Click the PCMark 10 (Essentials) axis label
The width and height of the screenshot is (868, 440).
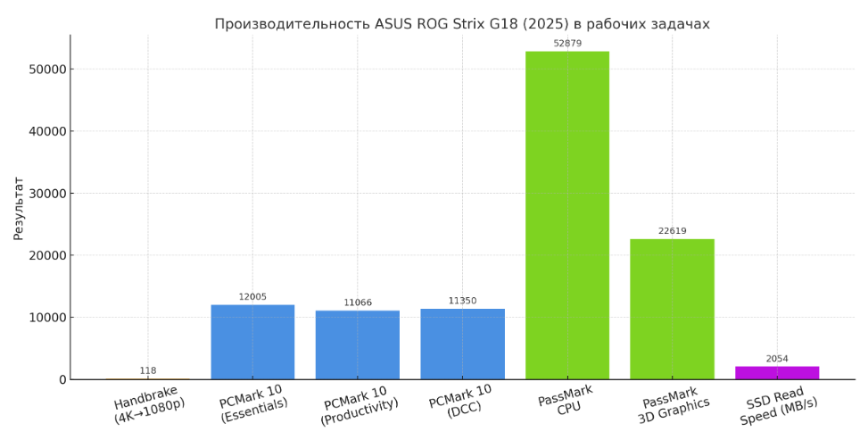pos(252,404)
